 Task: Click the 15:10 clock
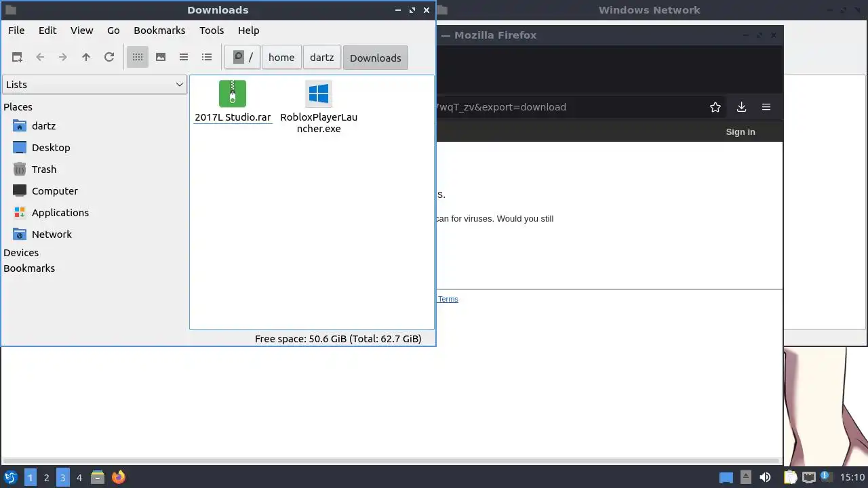click(852, 478)
